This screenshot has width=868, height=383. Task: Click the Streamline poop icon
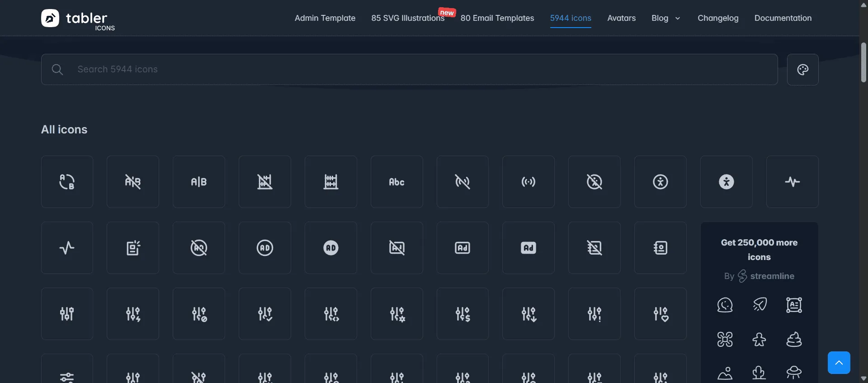click(794, 340)
